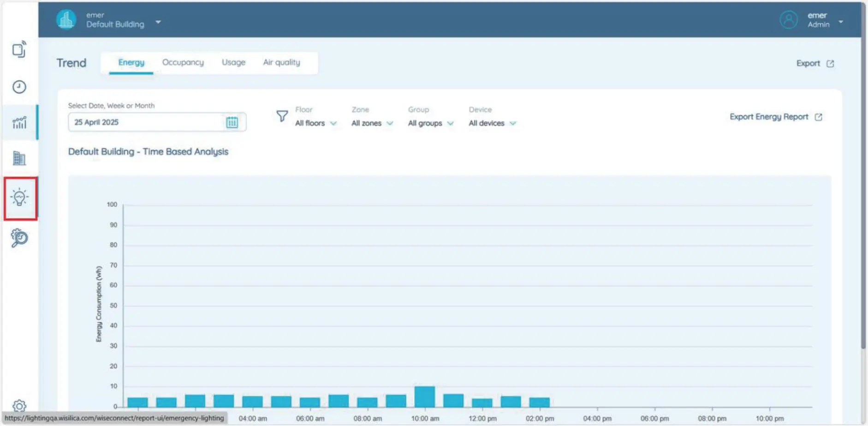This screenshot has height=426, width=868.
Task: Open the settings gear icon
Action: pos(19,405)
